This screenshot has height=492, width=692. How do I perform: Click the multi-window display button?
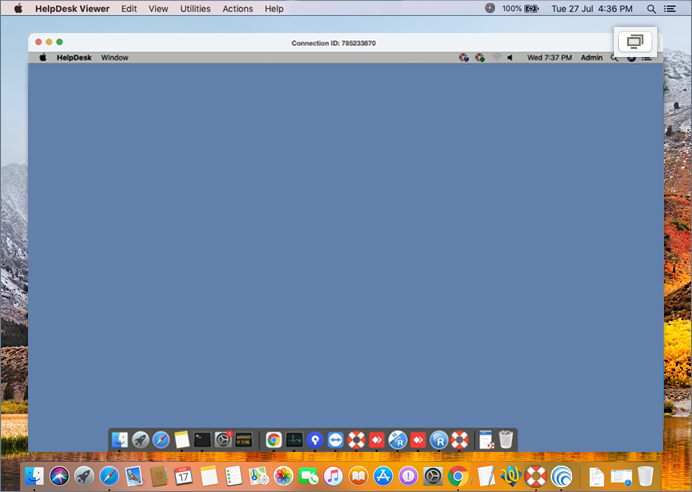pyautogui.click(x=635, y=41)
